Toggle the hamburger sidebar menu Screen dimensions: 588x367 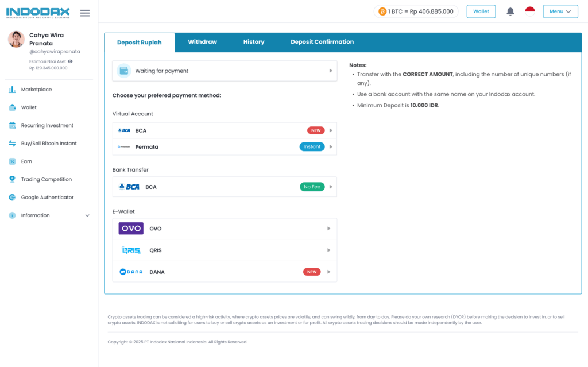click(85, 13)
